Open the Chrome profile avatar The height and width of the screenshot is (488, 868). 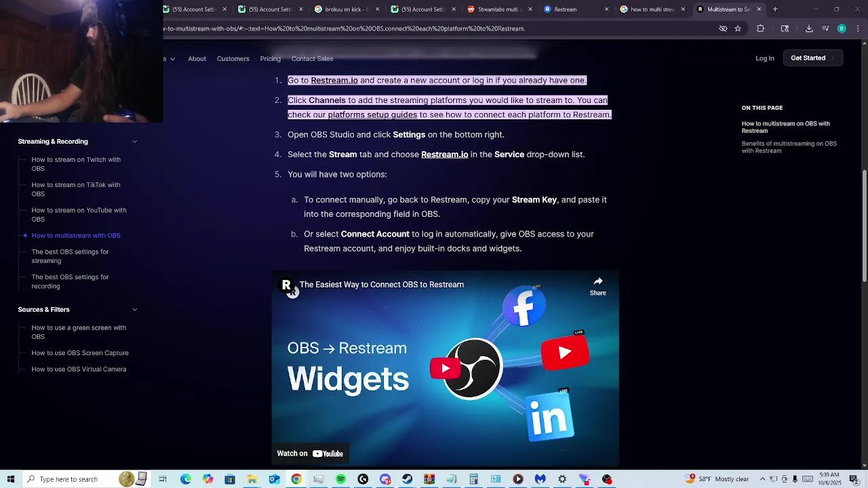pyautogui.click(x=842, y=28)
